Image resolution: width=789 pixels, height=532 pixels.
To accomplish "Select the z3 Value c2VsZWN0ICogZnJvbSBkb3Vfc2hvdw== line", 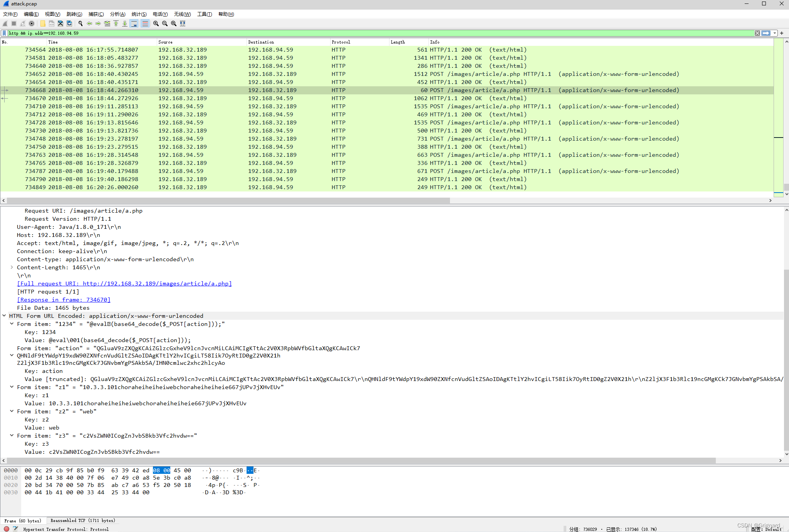I will coord(92,452).
